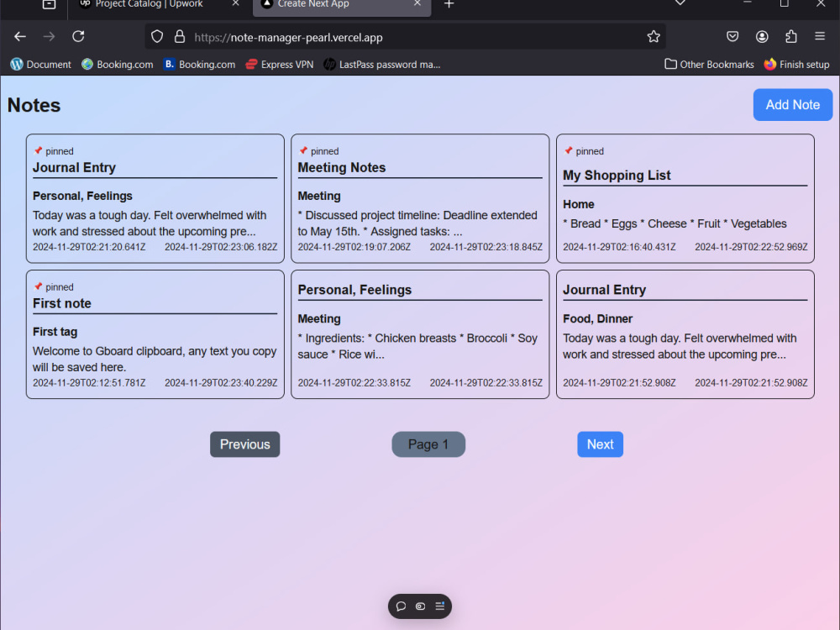Click the Welcome to Gboard clipboard text
The width and height of the screenshot is (840, 630).
155,359
